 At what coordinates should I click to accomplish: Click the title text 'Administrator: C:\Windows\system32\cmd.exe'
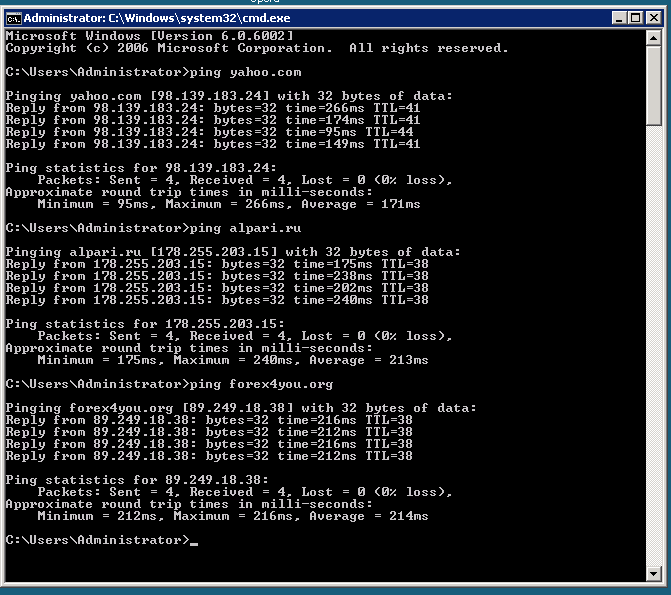click(x=157, y=18)
